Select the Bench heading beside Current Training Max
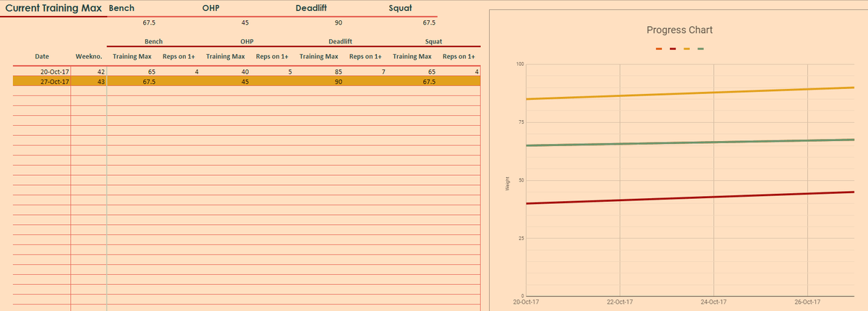The image size is (868, 311). pos(120,8)
